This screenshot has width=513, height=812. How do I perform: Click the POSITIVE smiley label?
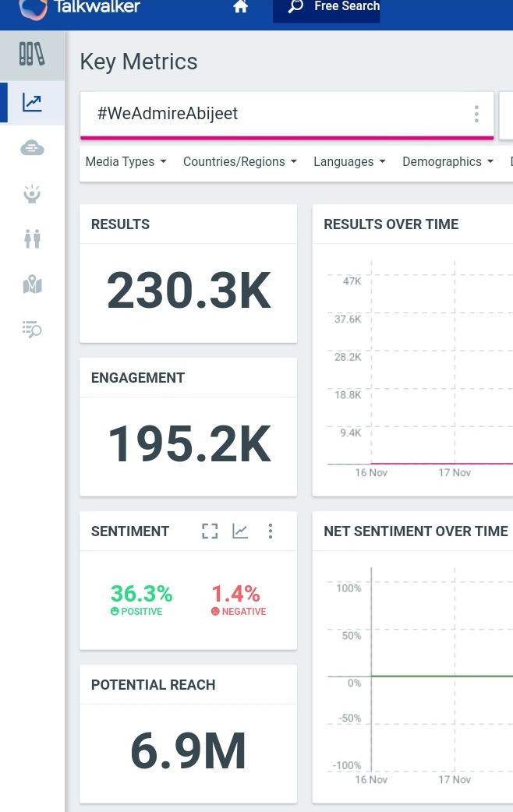pos(136,612)
